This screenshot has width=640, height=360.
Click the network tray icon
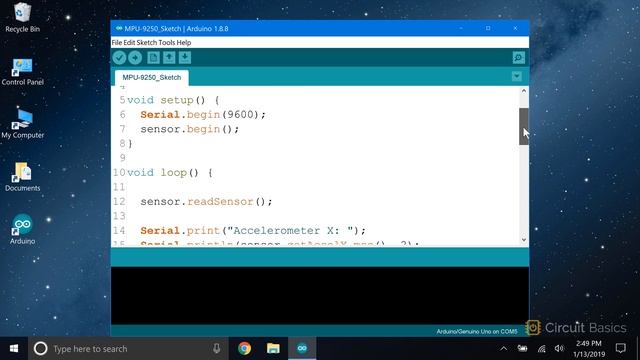pyautogui.click(x=542, y=349)
